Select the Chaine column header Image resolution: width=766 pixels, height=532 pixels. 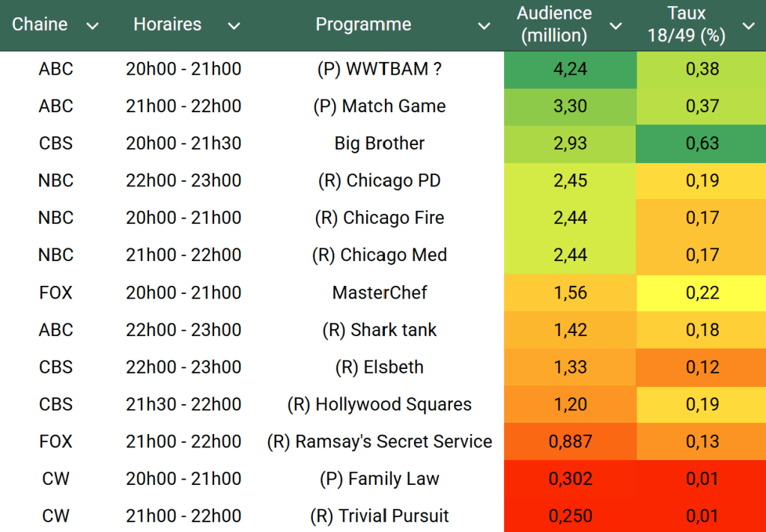[x=40, y=25]
